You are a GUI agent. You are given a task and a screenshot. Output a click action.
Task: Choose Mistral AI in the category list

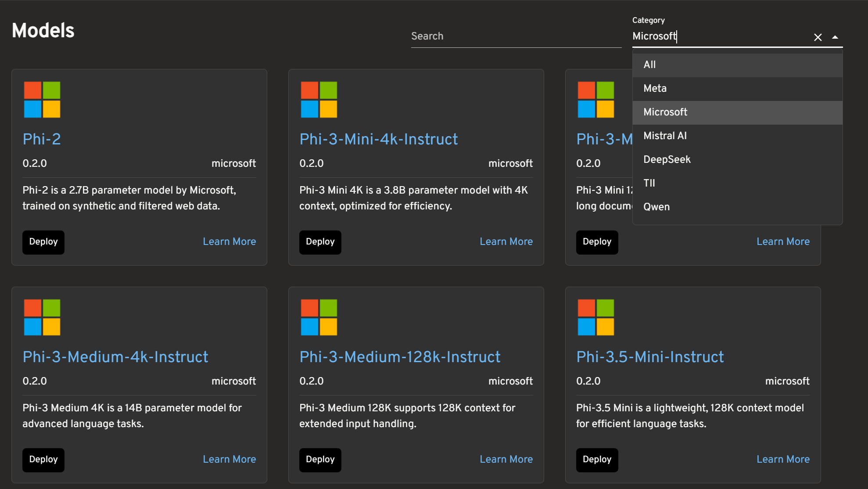(737, 136)
